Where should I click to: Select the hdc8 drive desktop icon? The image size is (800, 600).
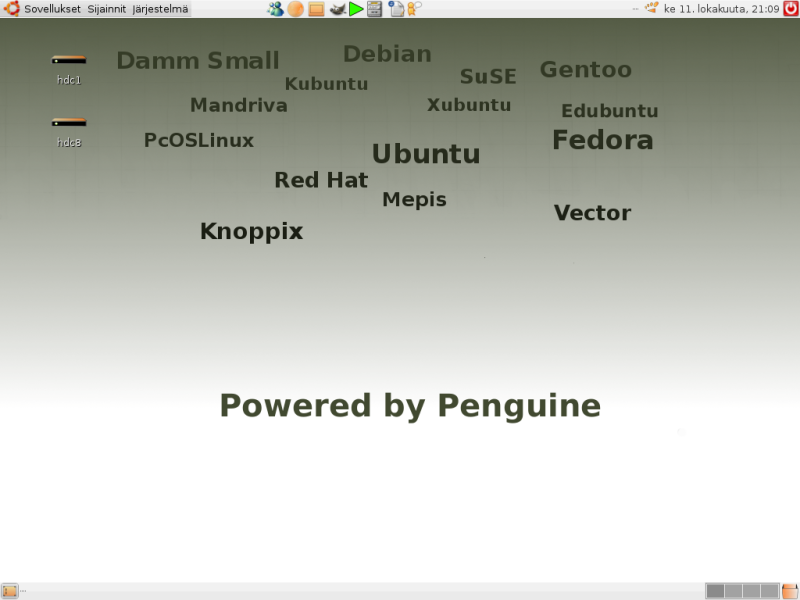(x=69, y=132)
